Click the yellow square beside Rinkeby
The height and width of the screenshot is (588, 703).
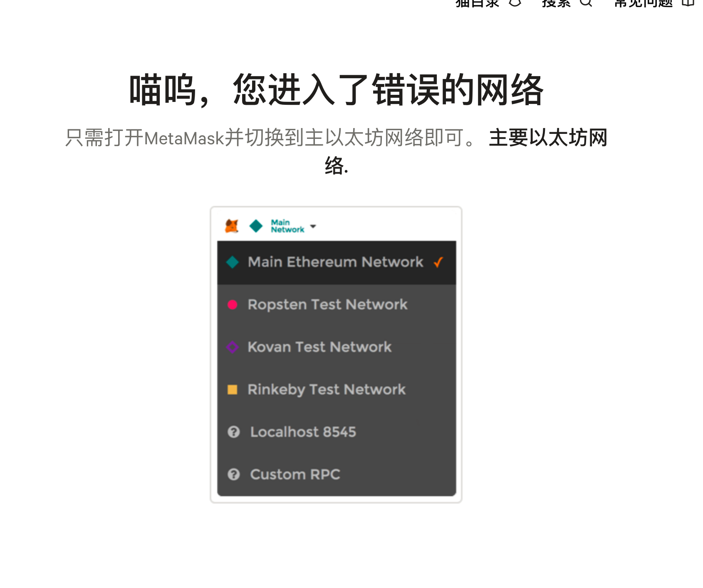click(233, 390)
